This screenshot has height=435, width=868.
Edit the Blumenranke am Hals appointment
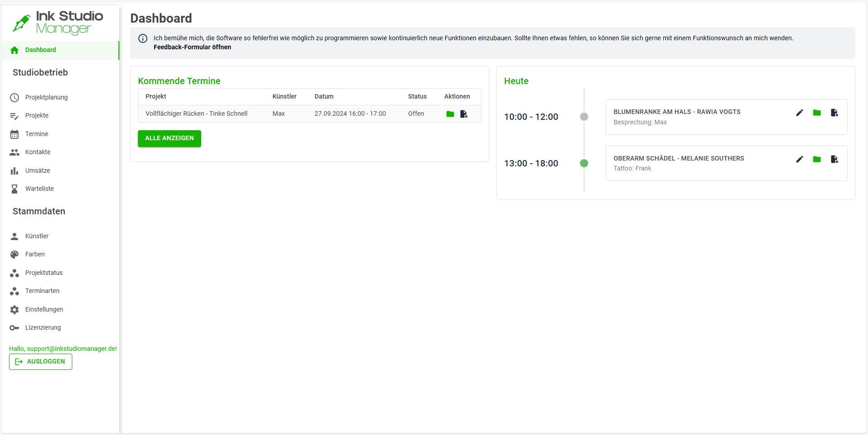(x=800, y=113)
